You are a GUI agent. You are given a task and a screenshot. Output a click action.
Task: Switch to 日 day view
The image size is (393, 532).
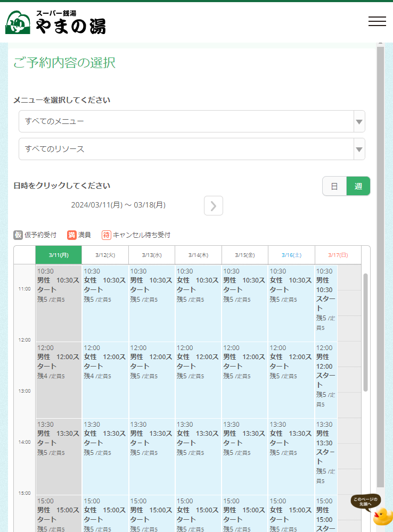pyautogui.click(x=334, y=186)
